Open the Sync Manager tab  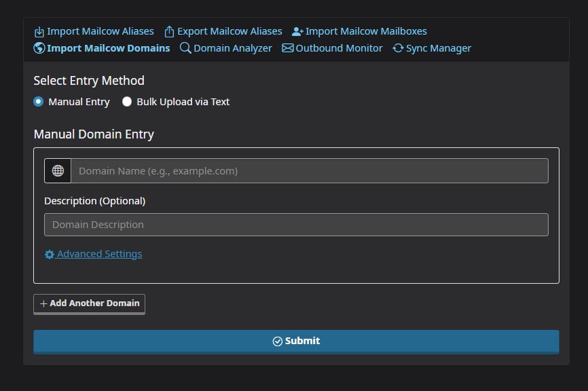[438, 48]
